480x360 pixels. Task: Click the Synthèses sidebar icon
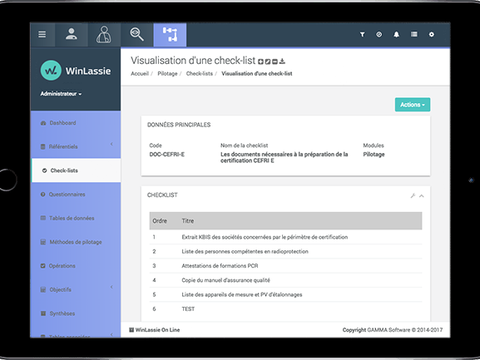point(43,314)
